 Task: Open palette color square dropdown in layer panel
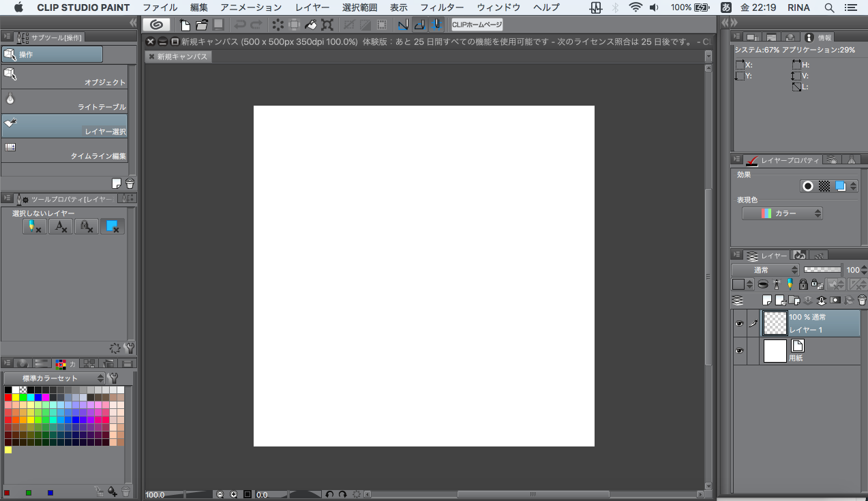pyautogui.click(x=743, y=284)
